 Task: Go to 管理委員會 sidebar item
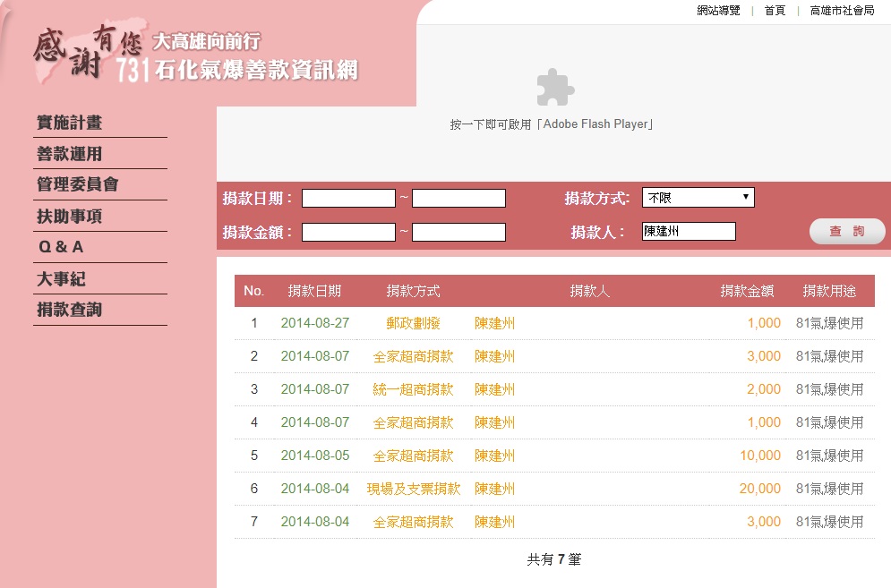(77, 184)
